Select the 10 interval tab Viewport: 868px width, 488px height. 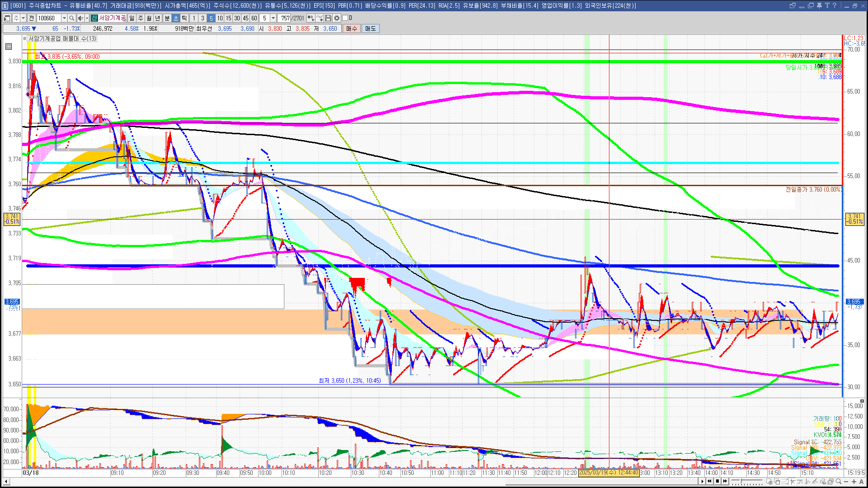220,18
